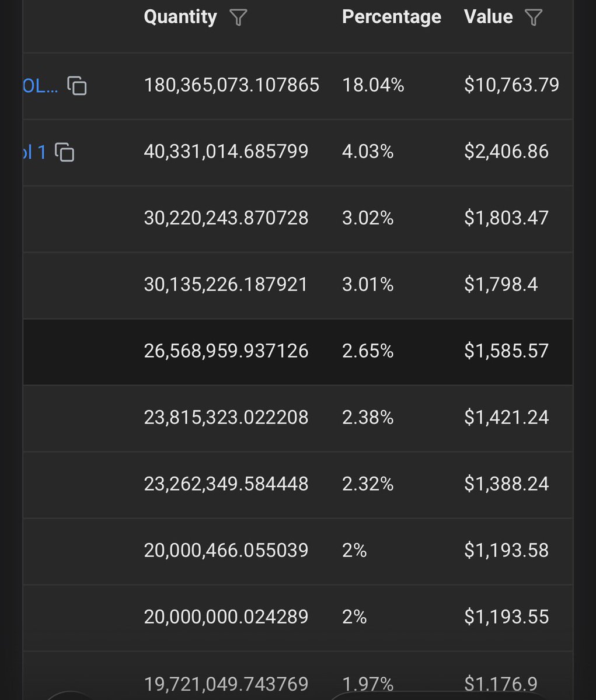
Task: Click the 2% cell beside $1,193.58
Action: tap(354, 551)
